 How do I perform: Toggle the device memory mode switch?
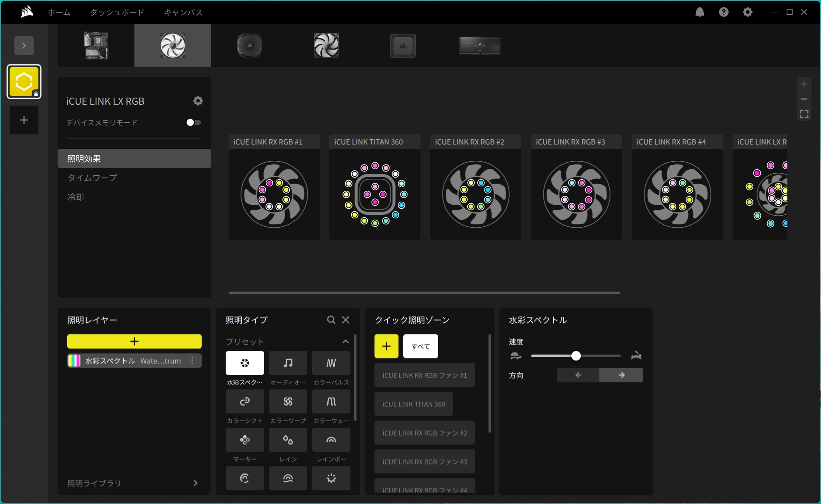[194, 122]
